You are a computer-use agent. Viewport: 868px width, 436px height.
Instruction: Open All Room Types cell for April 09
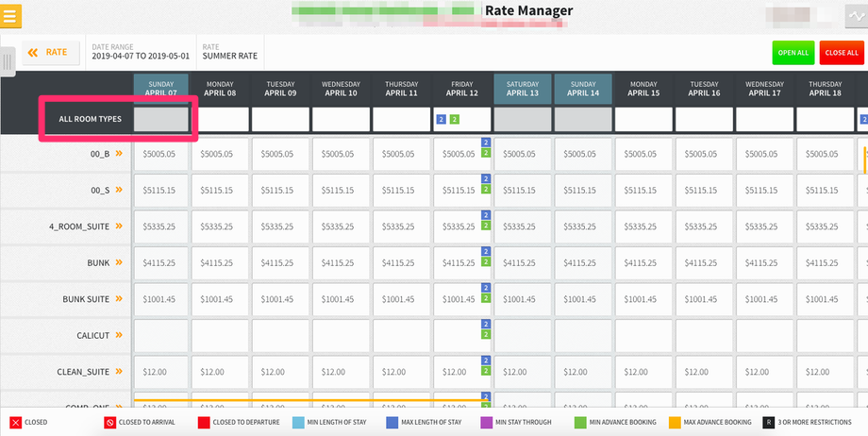click(x=280, y=119)
